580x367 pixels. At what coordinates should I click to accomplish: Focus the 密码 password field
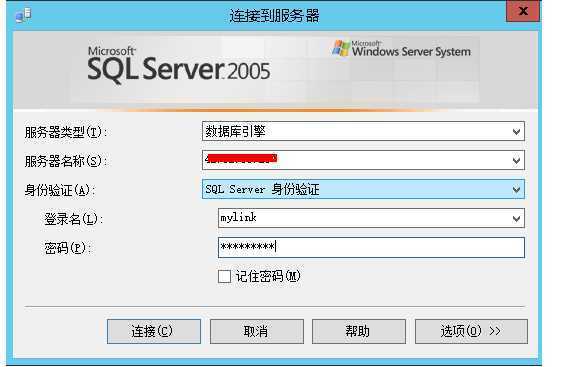(371, 247)
